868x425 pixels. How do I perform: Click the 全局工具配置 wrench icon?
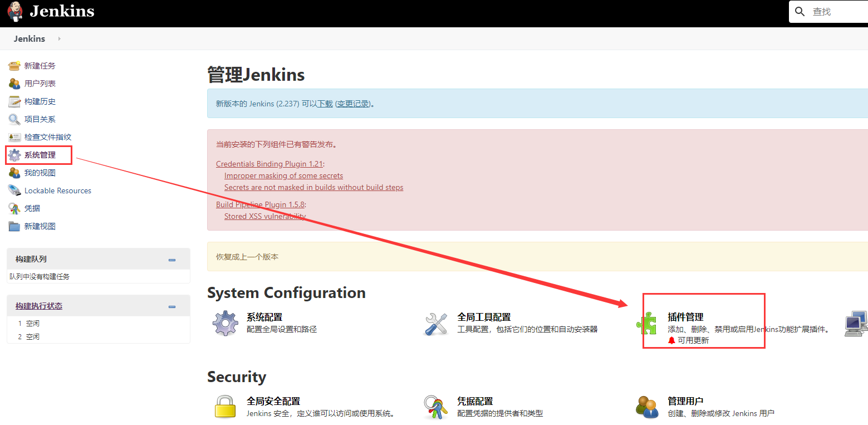point(437,323)
